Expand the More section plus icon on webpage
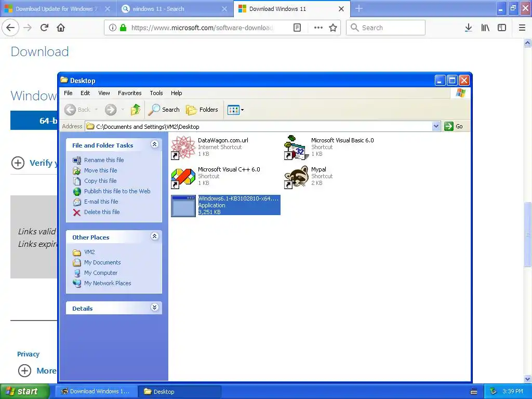 coord(24,370)
